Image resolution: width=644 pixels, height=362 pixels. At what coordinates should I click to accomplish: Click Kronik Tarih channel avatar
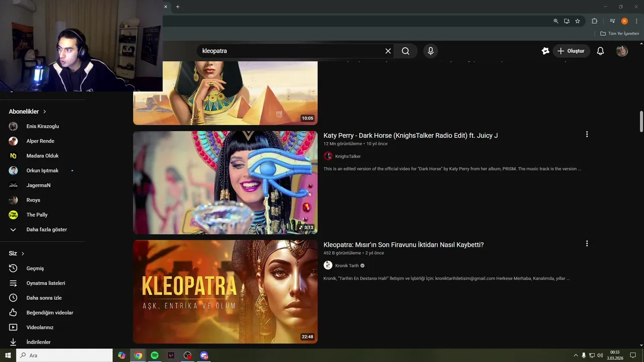[x=328, y=265]
